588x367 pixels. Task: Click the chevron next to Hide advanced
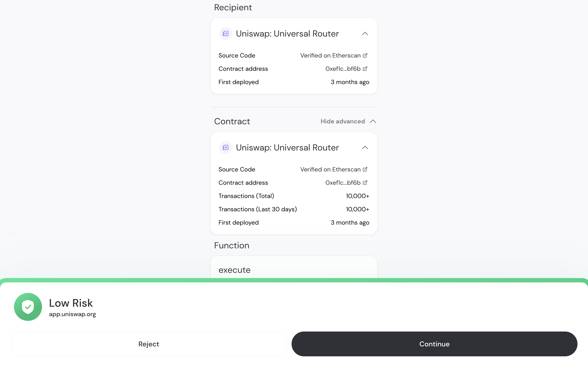pyautogui.click(x=373, y=121)
